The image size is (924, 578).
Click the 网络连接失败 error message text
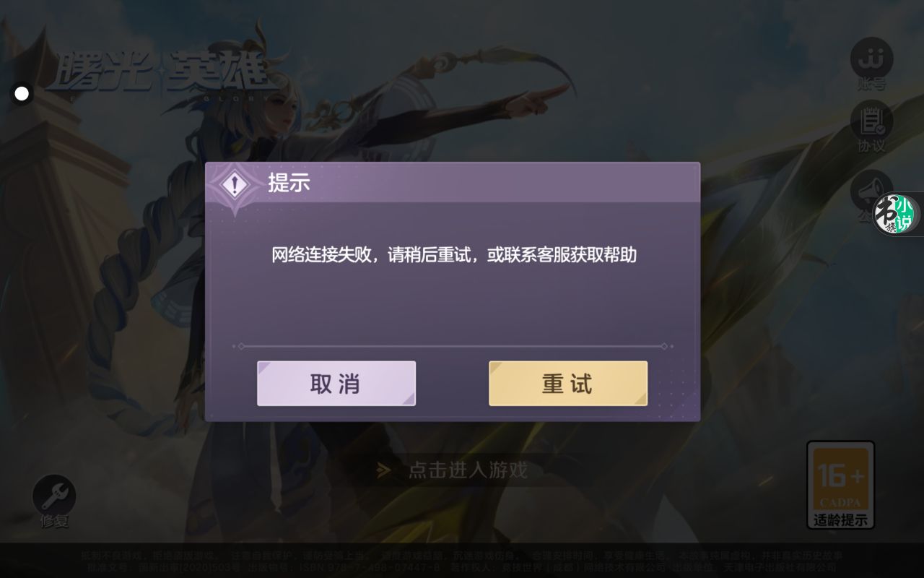[454, 255]
